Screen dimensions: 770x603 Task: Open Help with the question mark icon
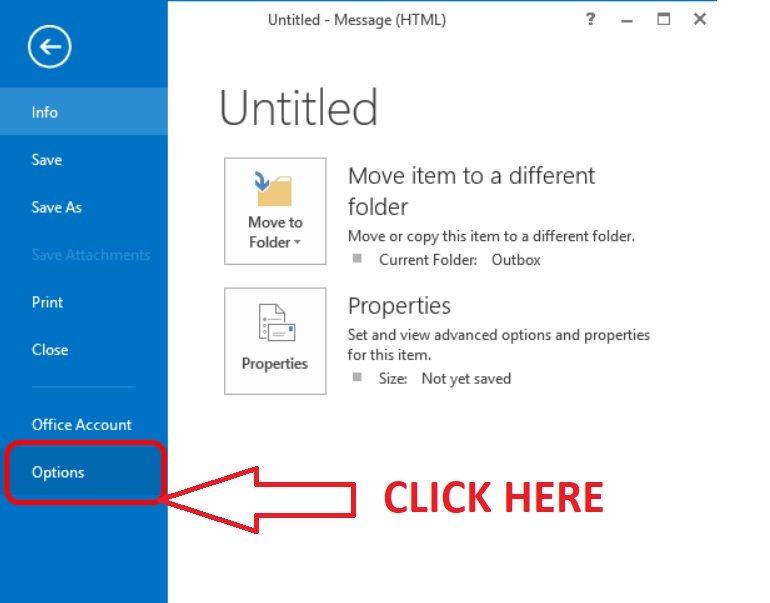[591, 19]
